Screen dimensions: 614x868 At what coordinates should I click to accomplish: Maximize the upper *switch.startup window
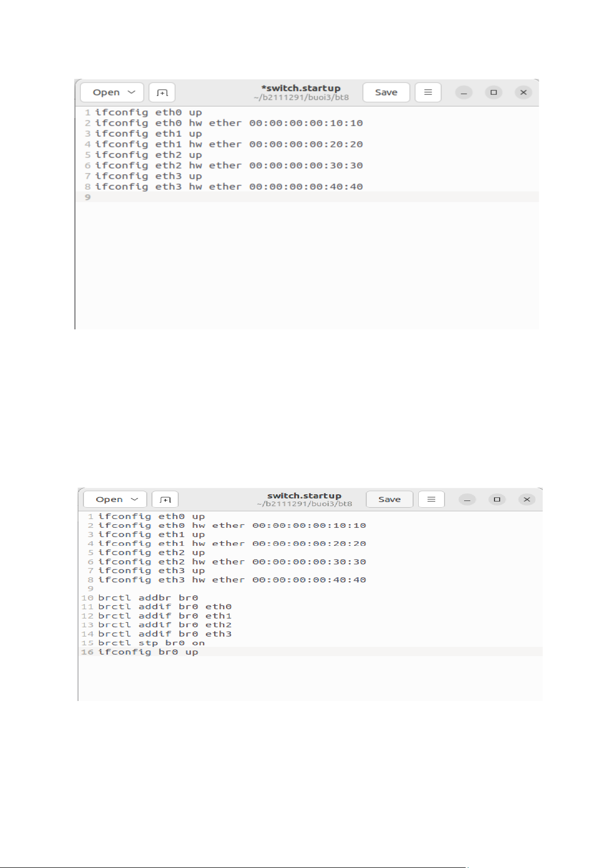[x=493, y=92]
